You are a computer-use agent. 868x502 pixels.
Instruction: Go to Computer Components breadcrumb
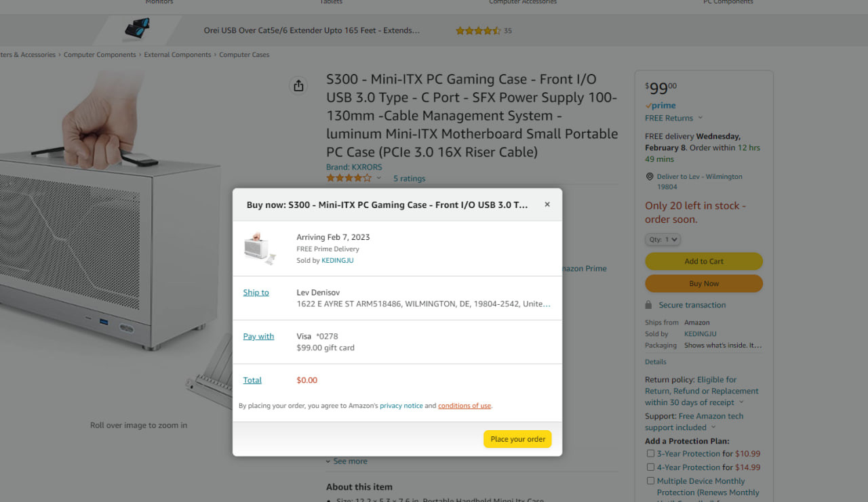click(x=100, y=55)
